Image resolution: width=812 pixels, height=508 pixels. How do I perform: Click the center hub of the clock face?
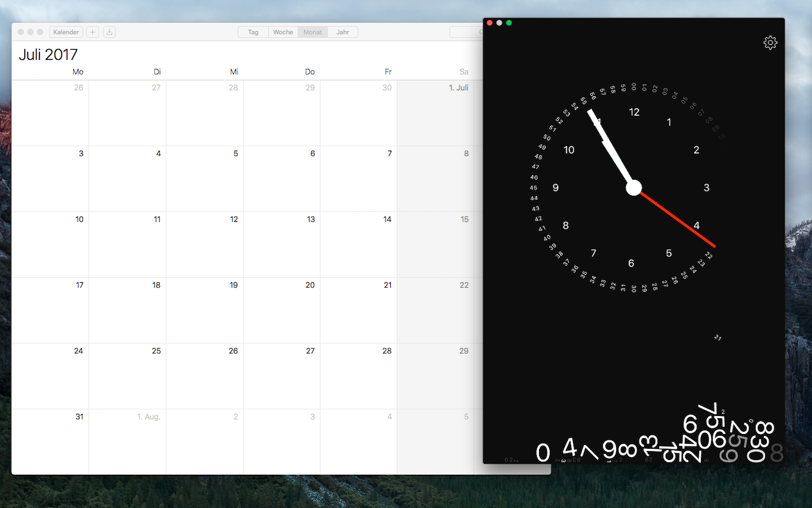pyautogui.click(x=633, y=187)
